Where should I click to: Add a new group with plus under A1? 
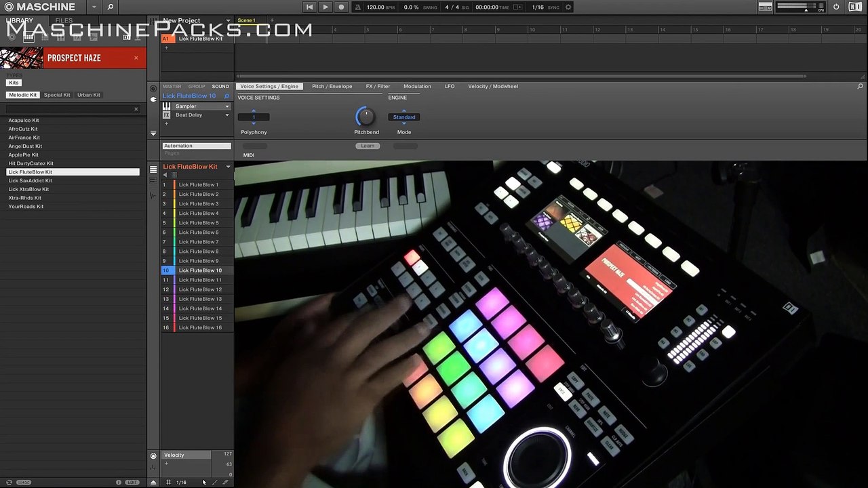click(166, 48)
